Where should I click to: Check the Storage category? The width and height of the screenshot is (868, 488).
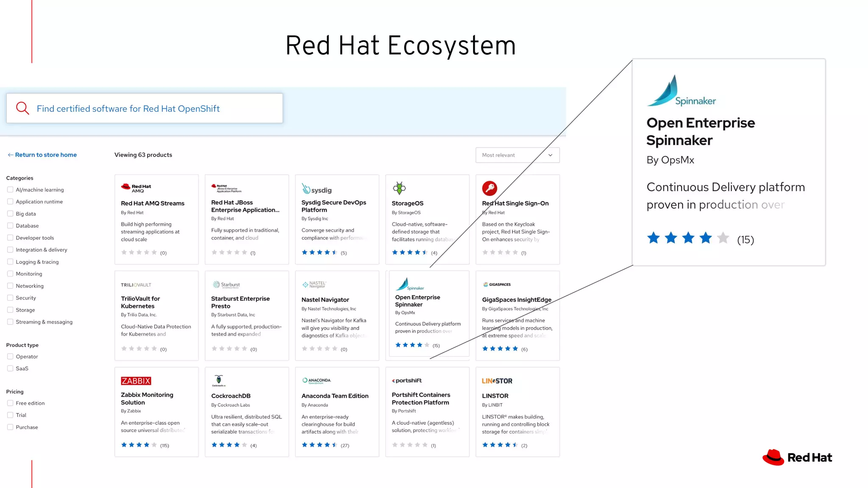[10, 310]
